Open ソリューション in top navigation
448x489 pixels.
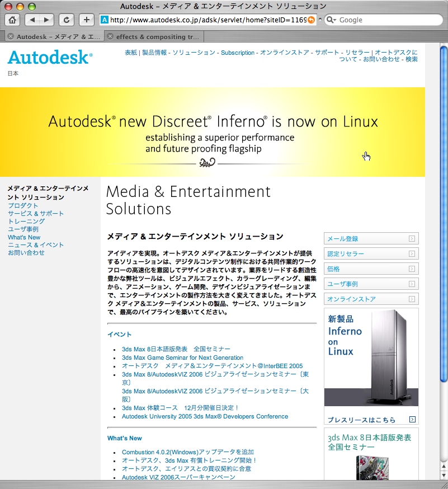click(194, 53)
